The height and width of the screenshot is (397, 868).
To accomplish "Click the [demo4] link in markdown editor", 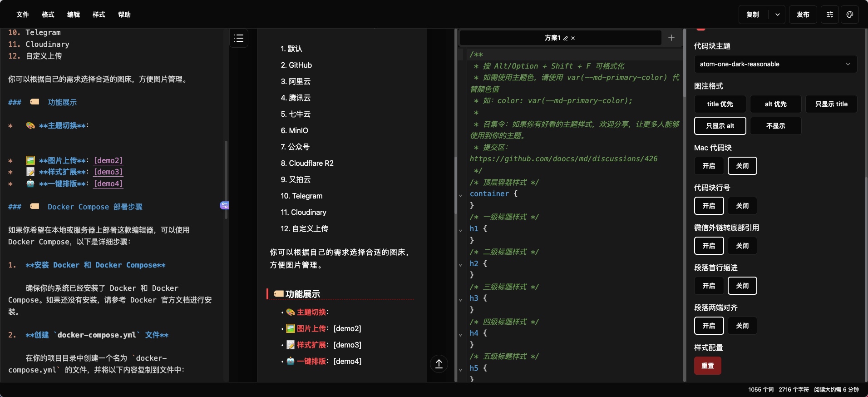I will pos(108,184).
